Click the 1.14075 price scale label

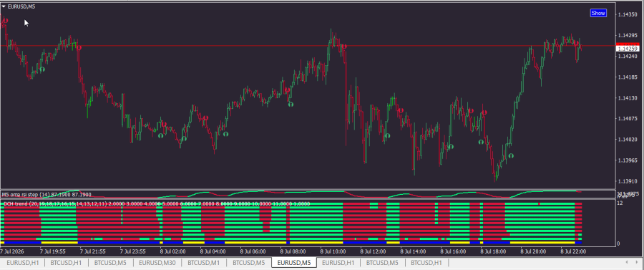(627, 119)
